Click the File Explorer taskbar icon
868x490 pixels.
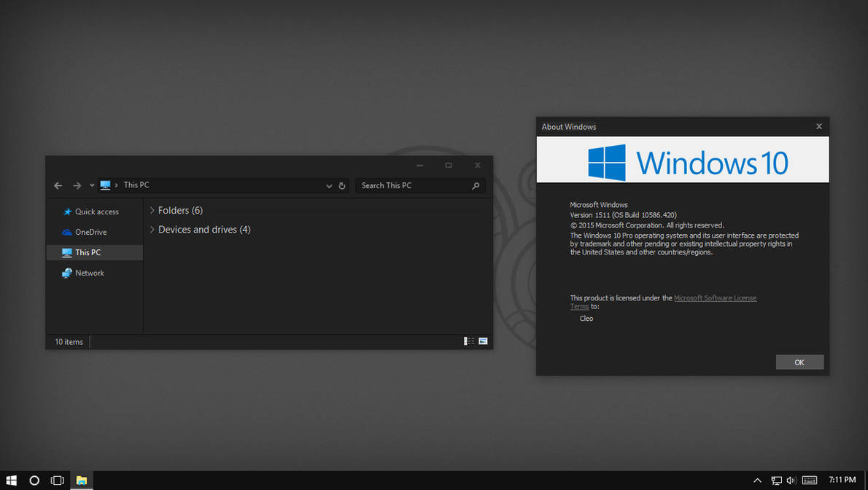click(x=82, y=480)
